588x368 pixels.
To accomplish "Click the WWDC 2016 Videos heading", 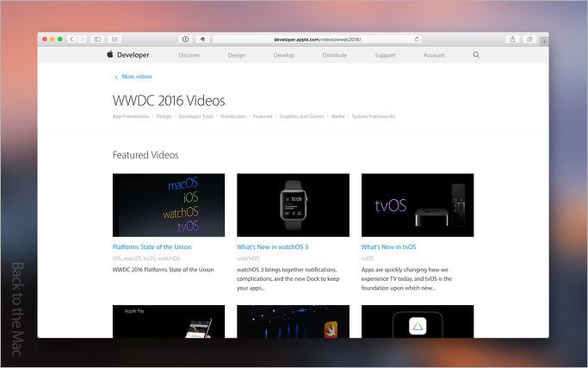I will tap(169, 101).
